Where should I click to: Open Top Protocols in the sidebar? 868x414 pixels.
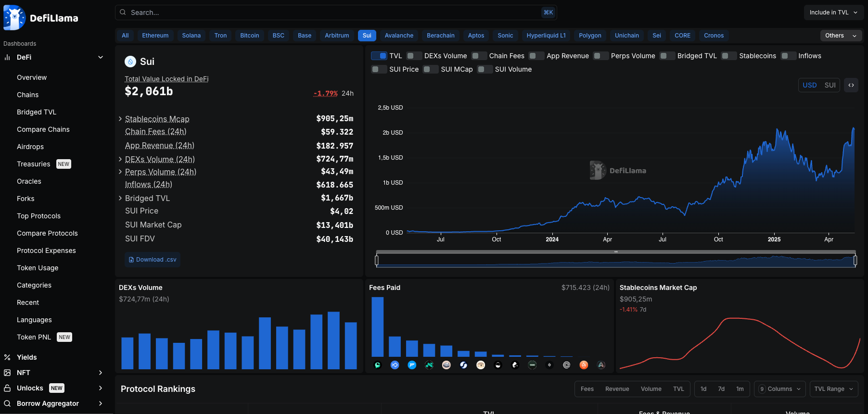38,216
